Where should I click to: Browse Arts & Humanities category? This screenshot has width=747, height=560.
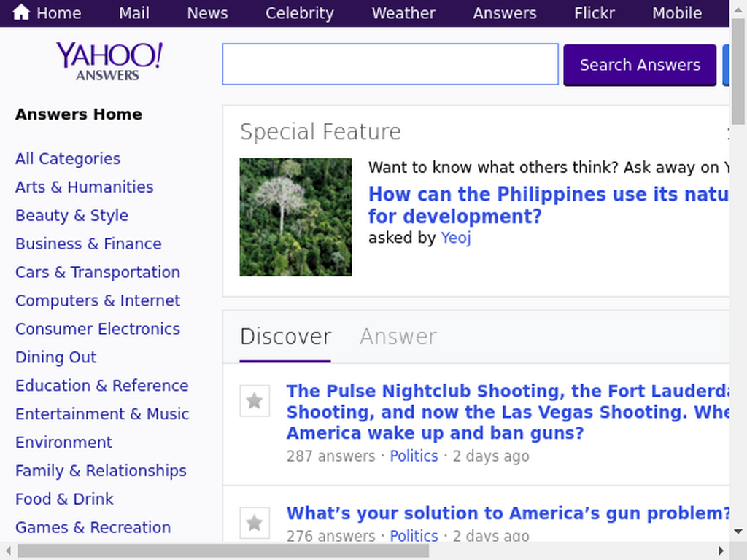pyautogui.click(x=85, y=187)
